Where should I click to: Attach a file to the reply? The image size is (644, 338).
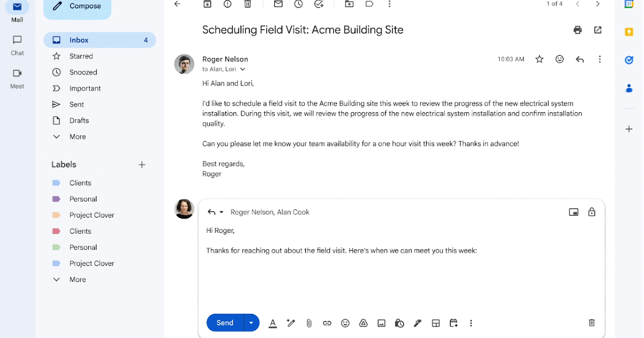pyautogui.click(x=309, y=322)
